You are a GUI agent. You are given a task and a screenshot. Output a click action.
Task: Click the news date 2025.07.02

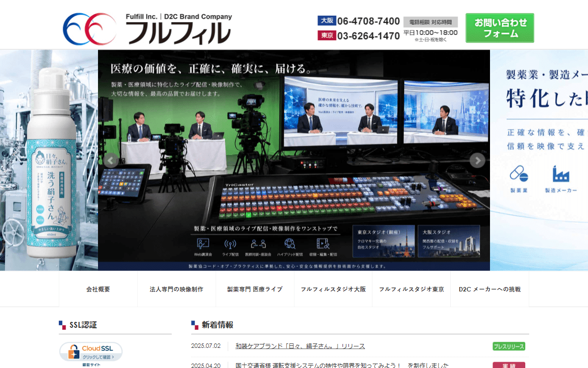pyautogui.click(x=206, y=346)
